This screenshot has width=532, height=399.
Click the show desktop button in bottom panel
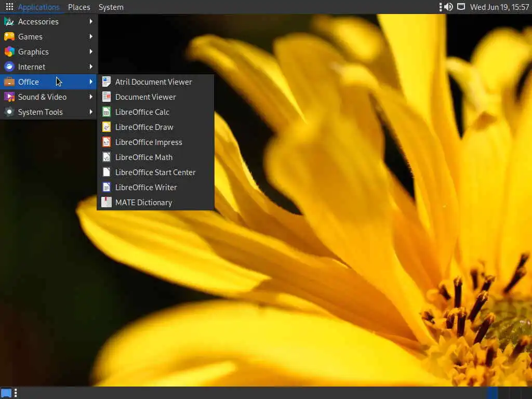click(6, 393)
